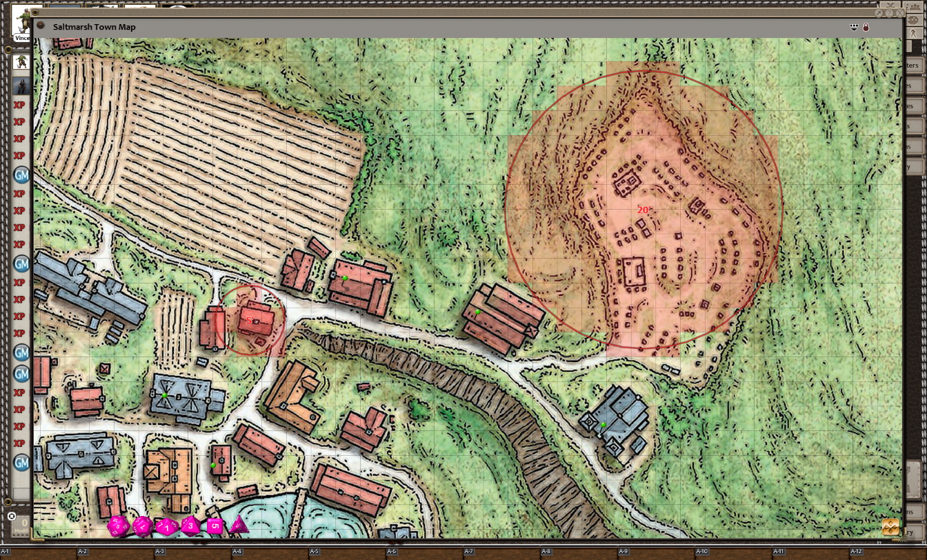Click the orange corner icon of map window
Screen dimensions: 927x560
pyautogui.click(x=890, y=527)
